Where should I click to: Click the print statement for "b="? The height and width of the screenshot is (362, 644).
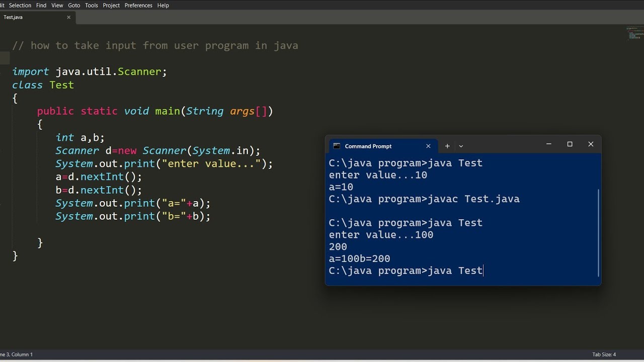click(133, 216)
